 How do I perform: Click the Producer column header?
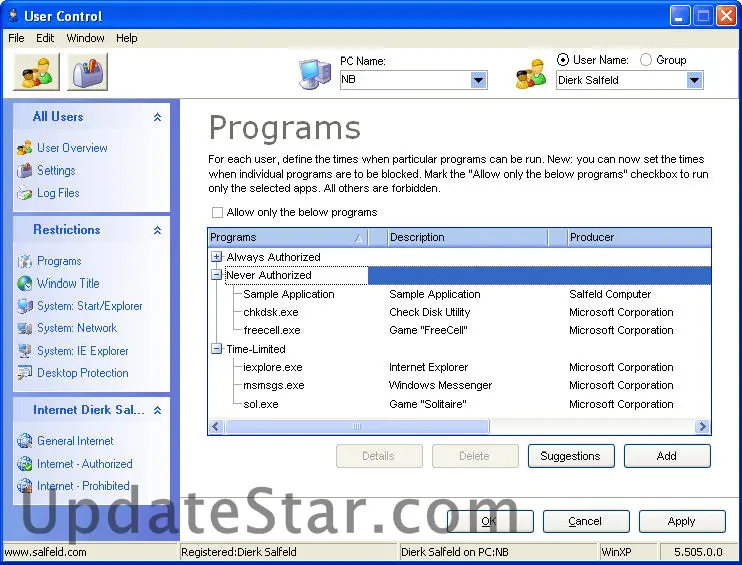(x=639, y=238)
